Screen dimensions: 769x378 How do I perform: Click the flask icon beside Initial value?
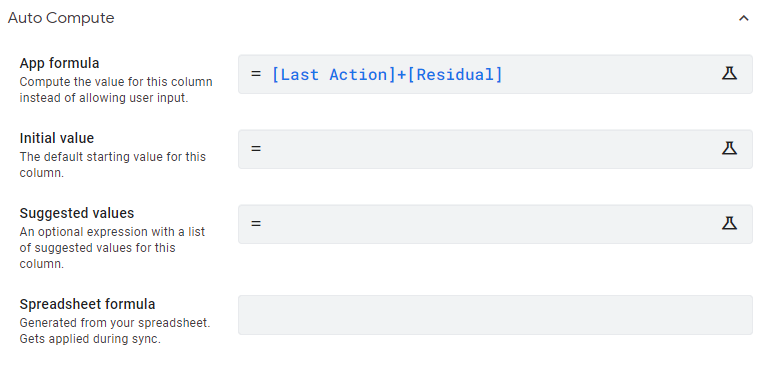(729, 148)
